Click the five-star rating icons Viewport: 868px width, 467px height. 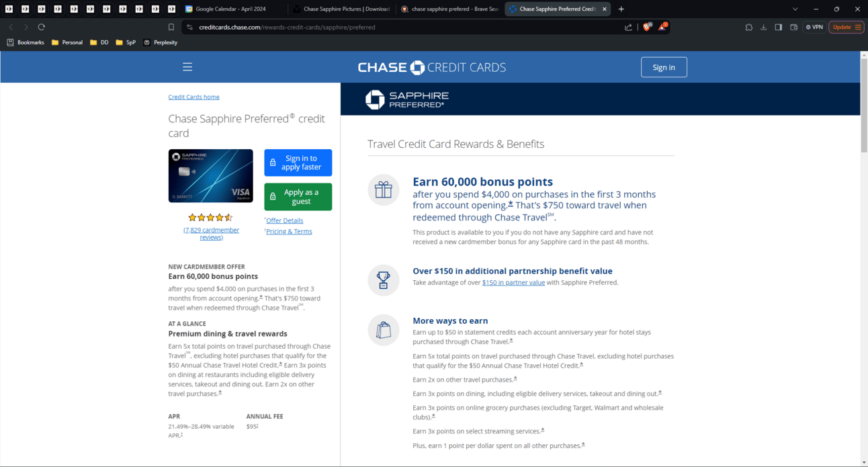pos(210,218)
